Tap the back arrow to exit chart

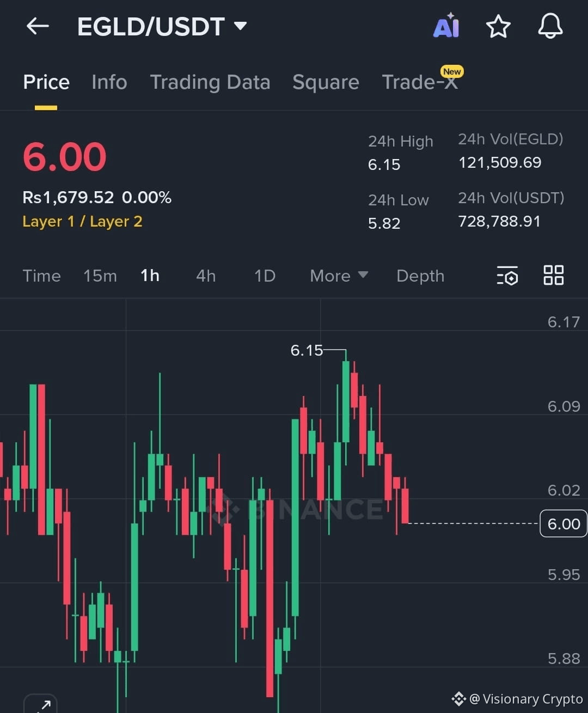coord(37,26)
